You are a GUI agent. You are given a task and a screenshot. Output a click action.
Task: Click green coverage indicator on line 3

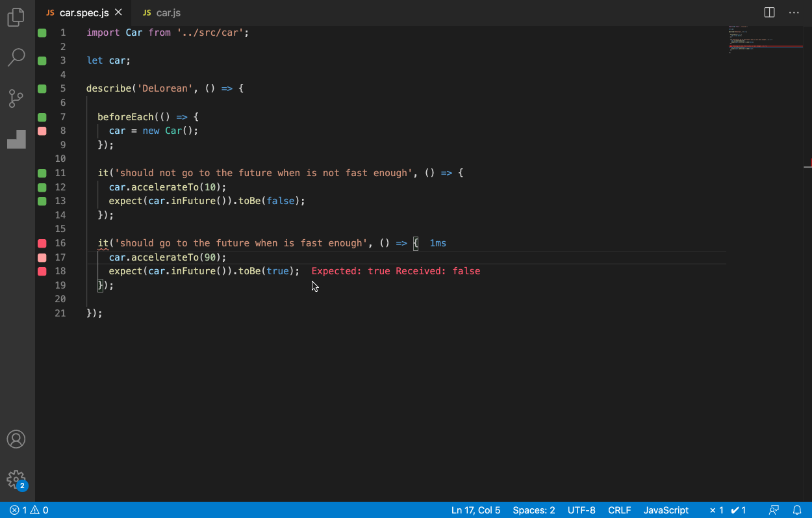click(x=42, y=60)
